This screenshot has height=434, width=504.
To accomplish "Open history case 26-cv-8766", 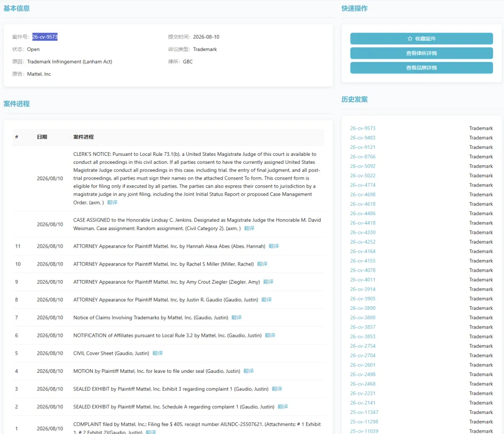I will [x=363, y=156].
